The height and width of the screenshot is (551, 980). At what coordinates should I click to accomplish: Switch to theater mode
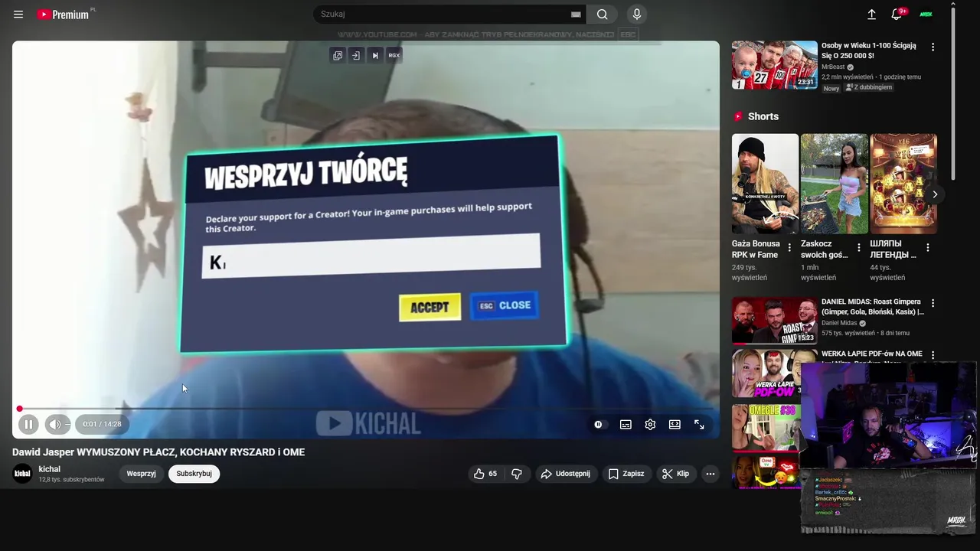(x=675, y=425)
